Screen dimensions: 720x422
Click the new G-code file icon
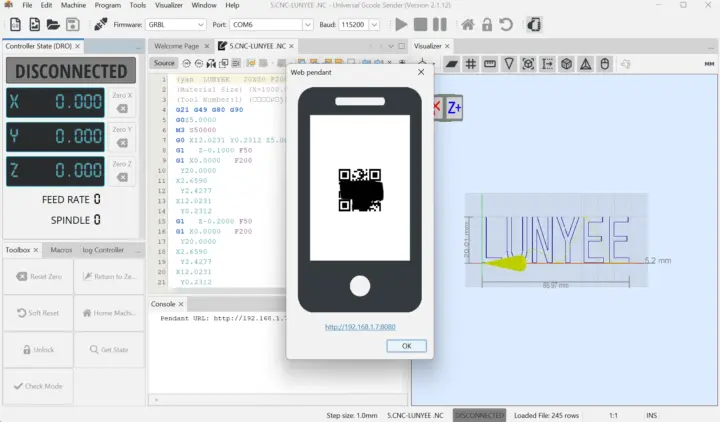tap(15, 24)
